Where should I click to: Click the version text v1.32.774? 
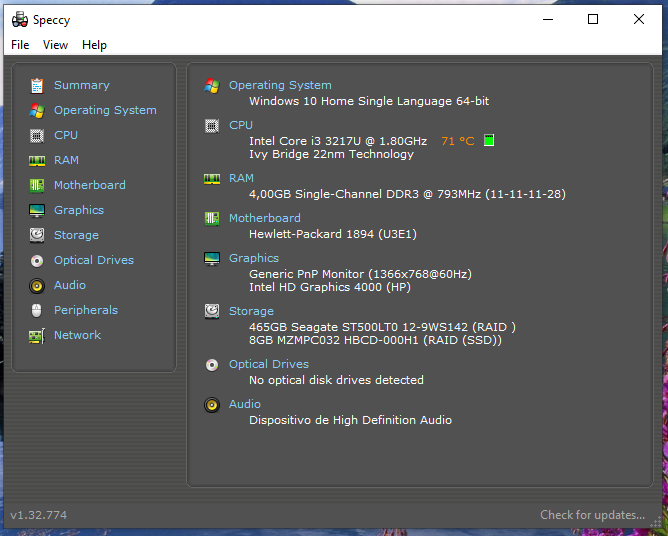[x=39, y=515]
